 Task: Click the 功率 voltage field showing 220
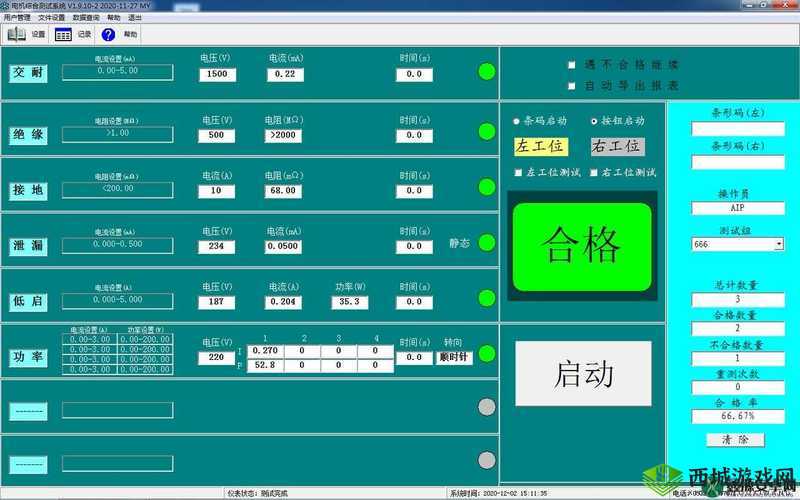tap(216, 358)
